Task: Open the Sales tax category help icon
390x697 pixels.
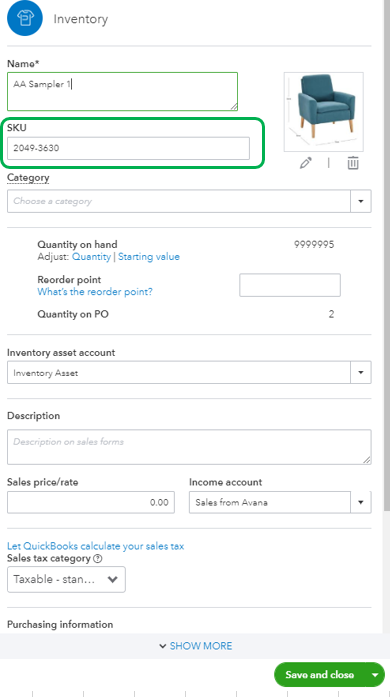Action: (98, 559)
